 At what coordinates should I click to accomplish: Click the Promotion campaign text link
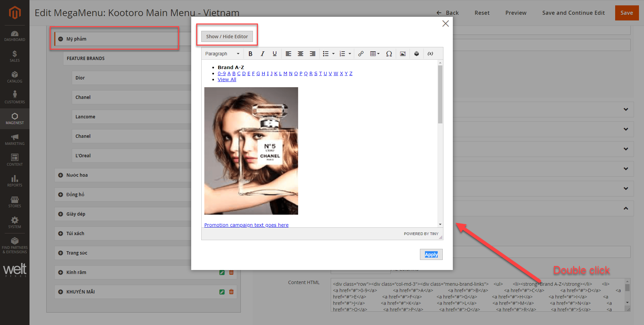pyautogui.click(x=246, y=225)
